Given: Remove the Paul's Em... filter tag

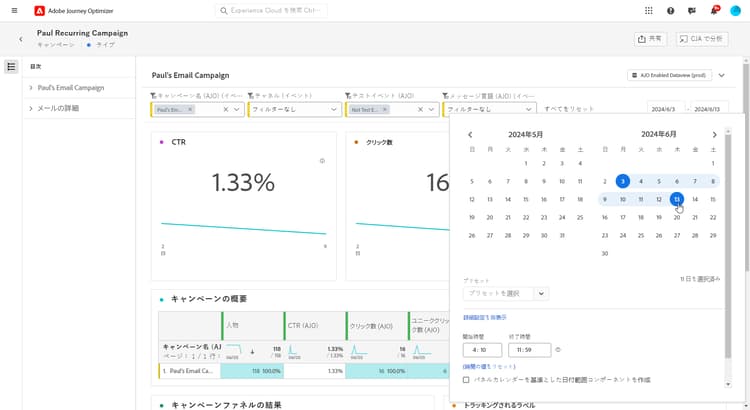Looking at the screenshot, I should point(190,110).
